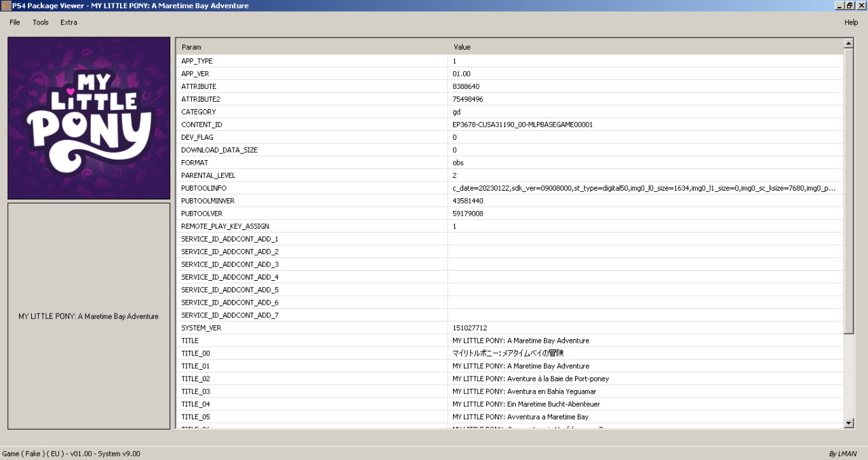Select the TITLE_01 parameter cell
The height and width of the screenshot is (460, 868).
pos(312,366)
